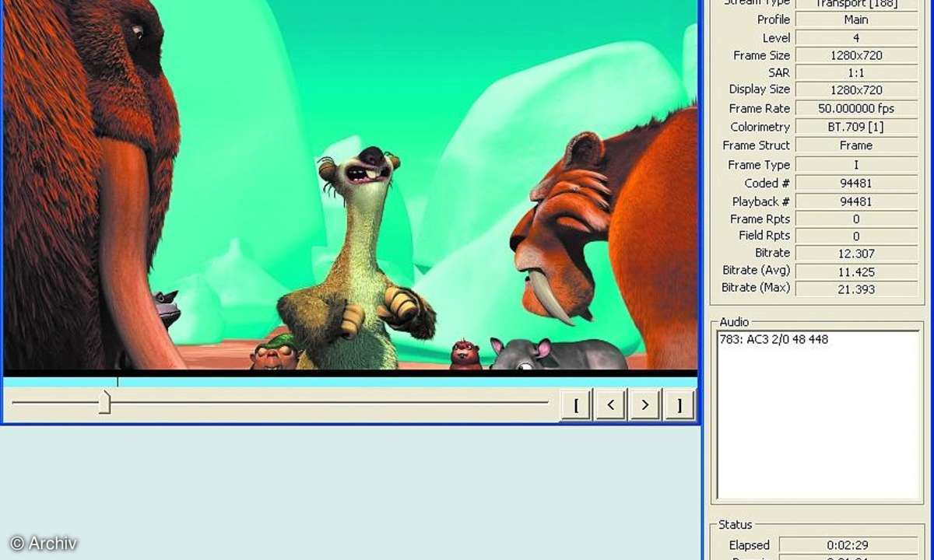Screen dimensions: 934x560
Task: Click the Bitrate value '12.307'
Action: pos(856,254)
